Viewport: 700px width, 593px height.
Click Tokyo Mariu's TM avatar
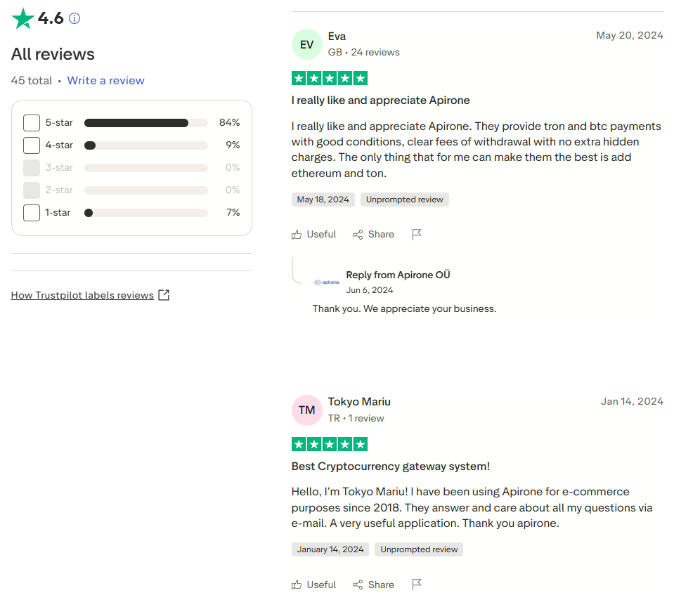tap(307, 410)
